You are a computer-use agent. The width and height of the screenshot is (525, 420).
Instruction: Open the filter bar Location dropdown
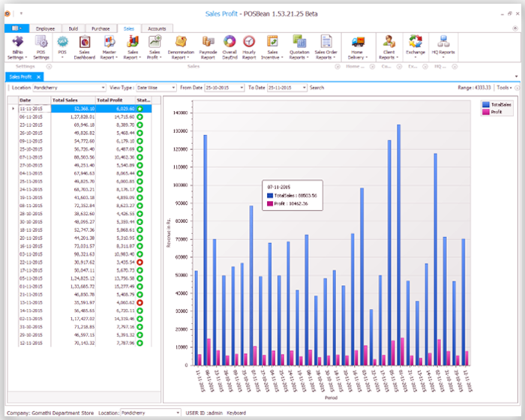tap(103, 88)
